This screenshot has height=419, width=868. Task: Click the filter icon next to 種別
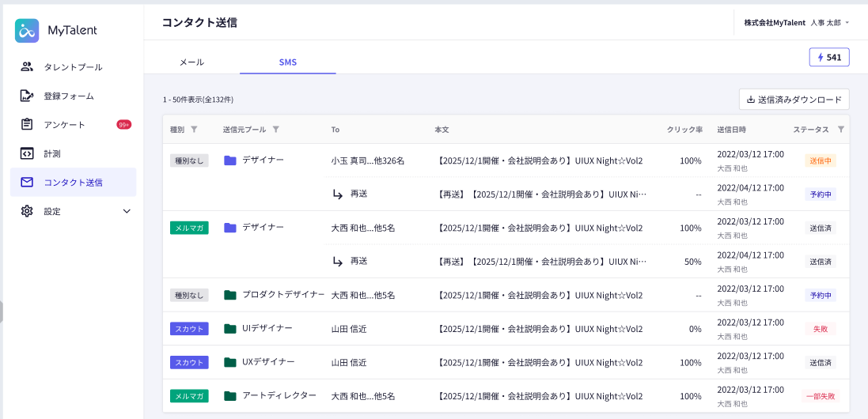coord(195,130)
